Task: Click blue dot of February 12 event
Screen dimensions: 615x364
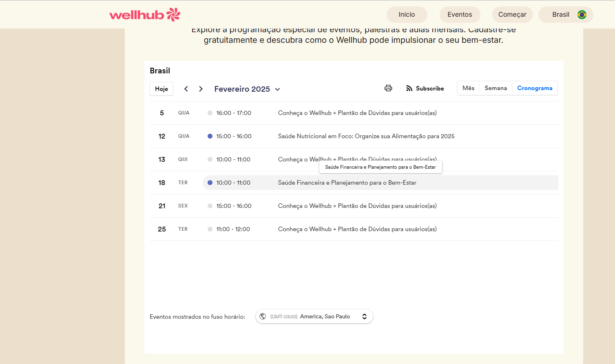Action: (210, 136)
